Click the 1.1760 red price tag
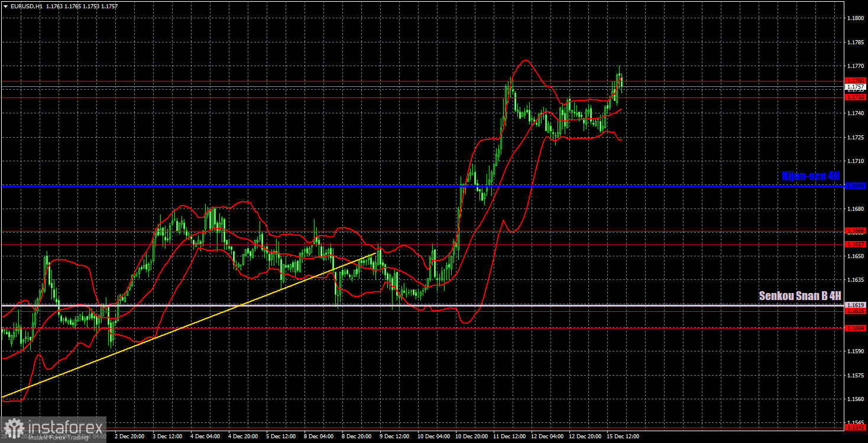Screen dimensions: 868x443 [x=856, y=80]
